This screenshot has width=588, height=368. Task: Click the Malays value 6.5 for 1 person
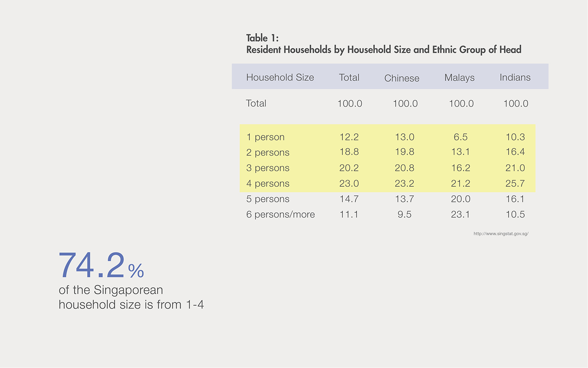(x=460, y=137)
